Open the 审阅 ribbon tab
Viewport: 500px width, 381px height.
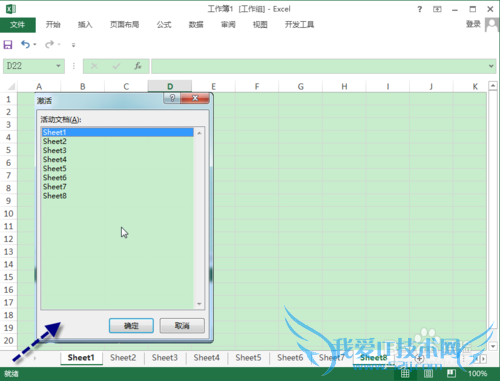[x=228, y=24]
